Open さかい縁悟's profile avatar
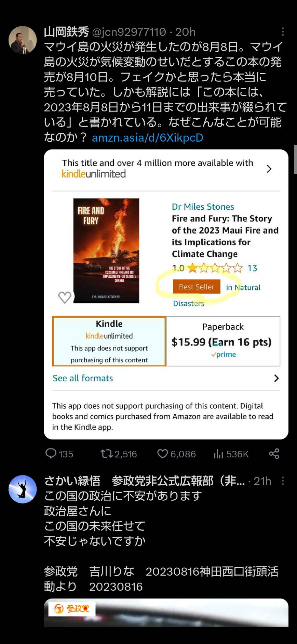This screenshot has width=297, height=644. (x=23, y=489)
